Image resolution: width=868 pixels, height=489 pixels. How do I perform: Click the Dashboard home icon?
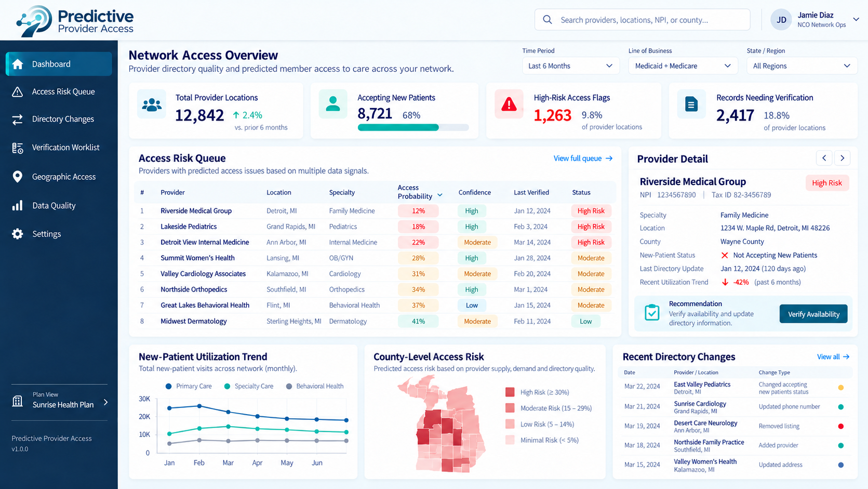[x=18, y=64]
